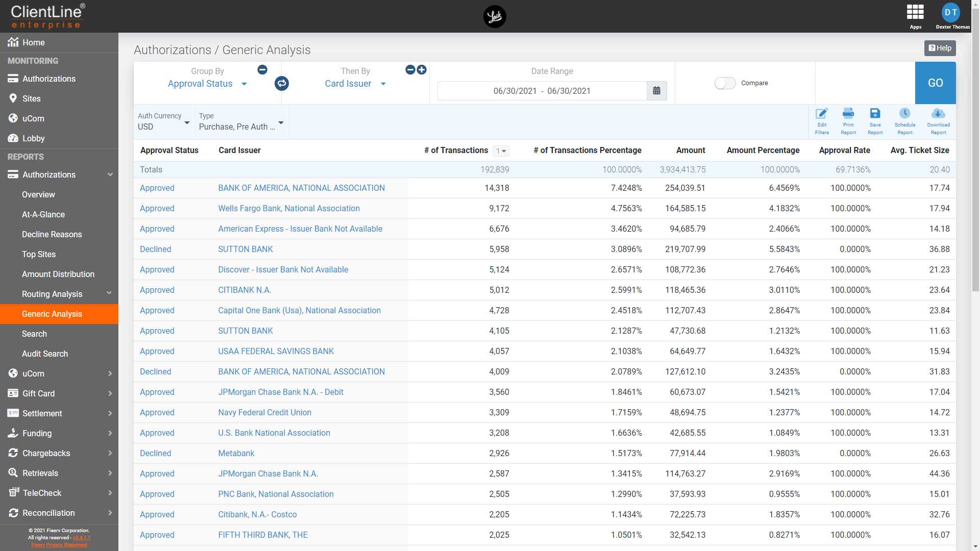Click the Print Report icon
This screenshot has height=551, width=980.
tap(848, 114)
